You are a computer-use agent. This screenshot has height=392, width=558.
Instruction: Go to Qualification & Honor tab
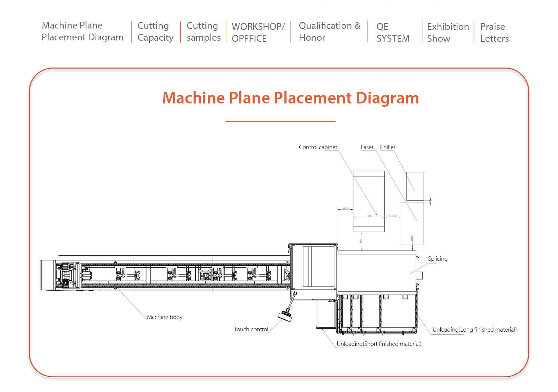[330, 32]
